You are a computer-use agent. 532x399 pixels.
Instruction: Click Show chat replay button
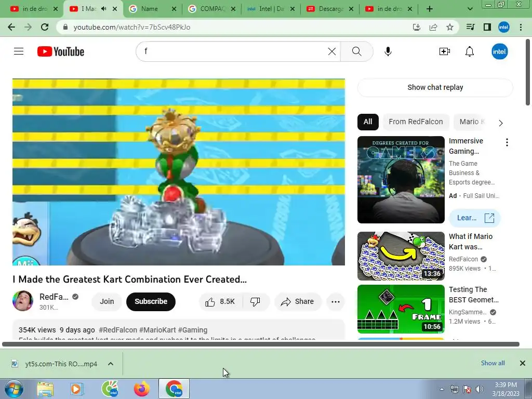(435, 87)
